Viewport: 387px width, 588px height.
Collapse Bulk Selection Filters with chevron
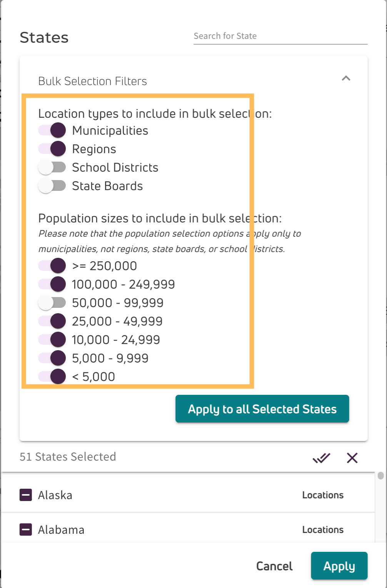(x=346, y=79)
